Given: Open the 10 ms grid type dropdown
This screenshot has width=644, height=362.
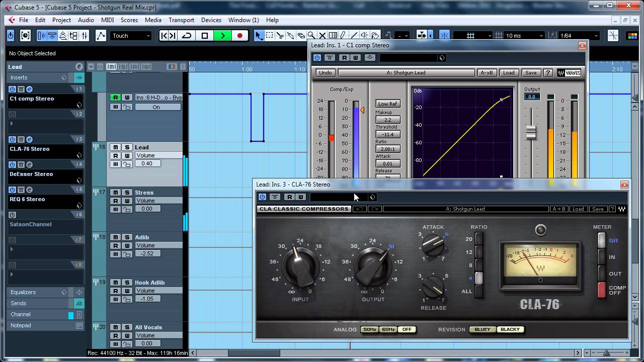Looking at the screenshot, I should (x=525, y=36).
